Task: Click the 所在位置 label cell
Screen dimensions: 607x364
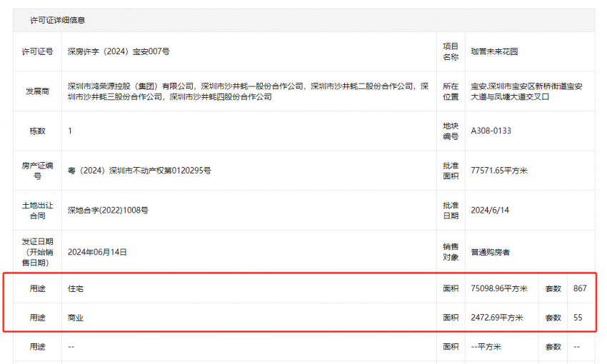Action: click(x=451, y=91)
